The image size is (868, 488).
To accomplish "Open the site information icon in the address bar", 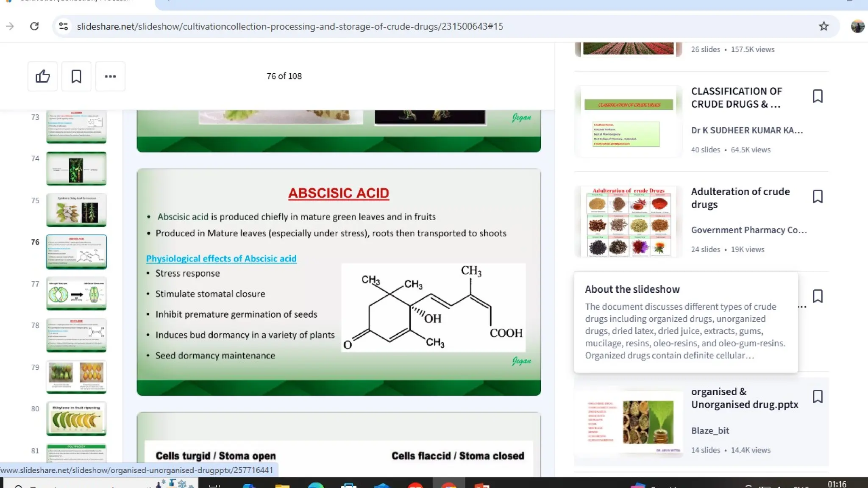I will pos(64,26).
